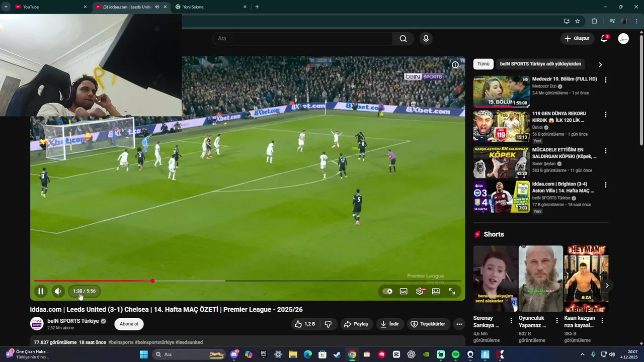The width and height of the screenshot is (644, 362).
Task: Close the Yeni Sekme tab
Action: 245,7
